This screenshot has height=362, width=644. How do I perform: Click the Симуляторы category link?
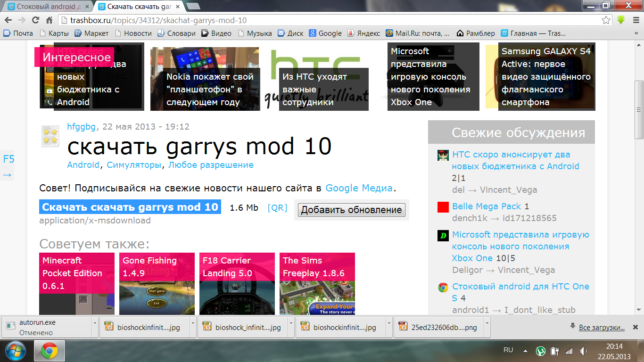134,165
